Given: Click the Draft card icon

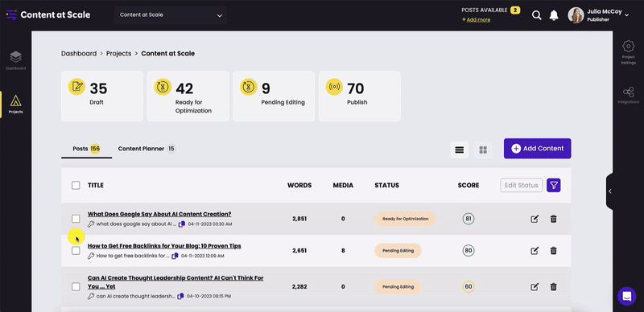Looking at the screenshot, I should (x=76, y=87).
